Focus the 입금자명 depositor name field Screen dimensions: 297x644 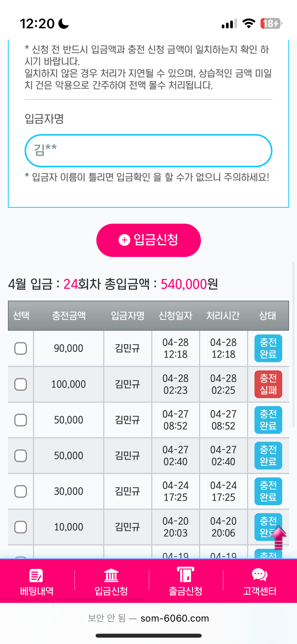[148, 151]
